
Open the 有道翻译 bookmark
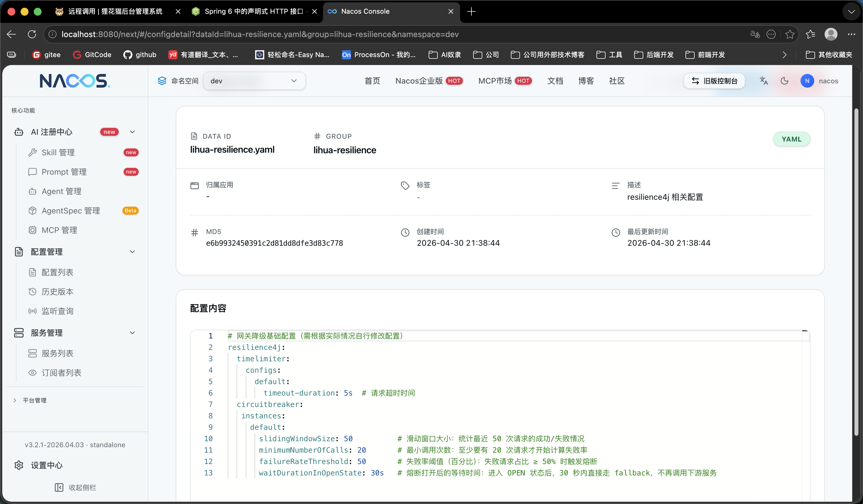click(203, 55)
